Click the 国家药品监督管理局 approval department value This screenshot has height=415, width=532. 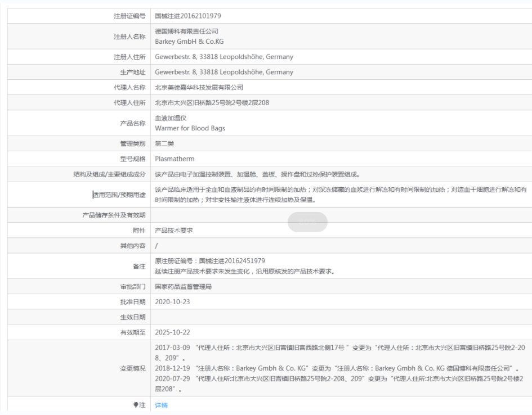183,287
